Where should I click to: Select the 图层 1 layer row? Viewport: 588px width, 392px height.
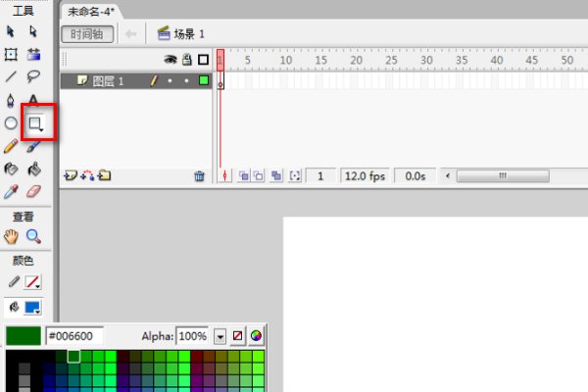click(x=108, y=81)
